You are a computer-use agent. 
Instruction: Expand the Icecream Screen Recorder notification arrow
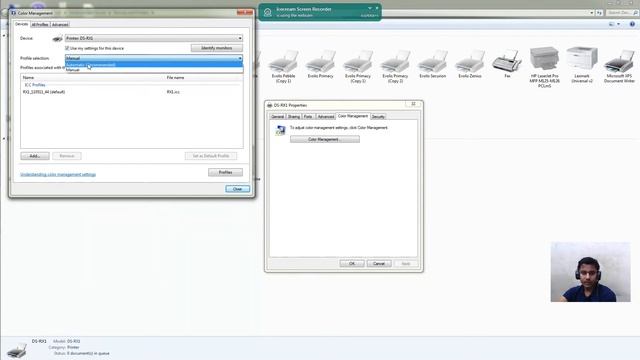(x=370, y=8)
